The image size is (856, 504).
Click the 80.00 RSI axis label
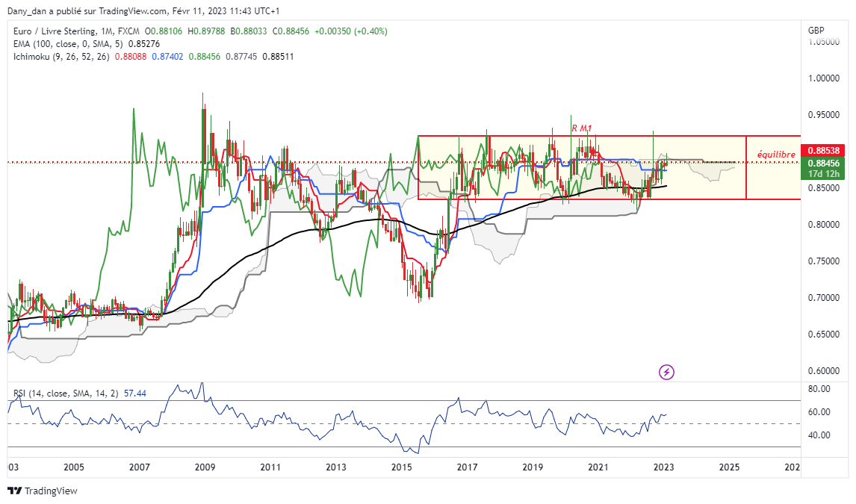pyautogui.click(x=819, y=390)
